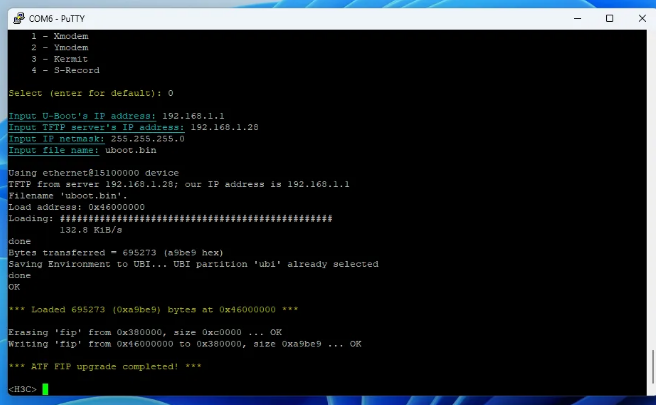The image size is (656, 405).
Task: Click the "3 - Kermit" option line
Action: click(x=59, y=59)
